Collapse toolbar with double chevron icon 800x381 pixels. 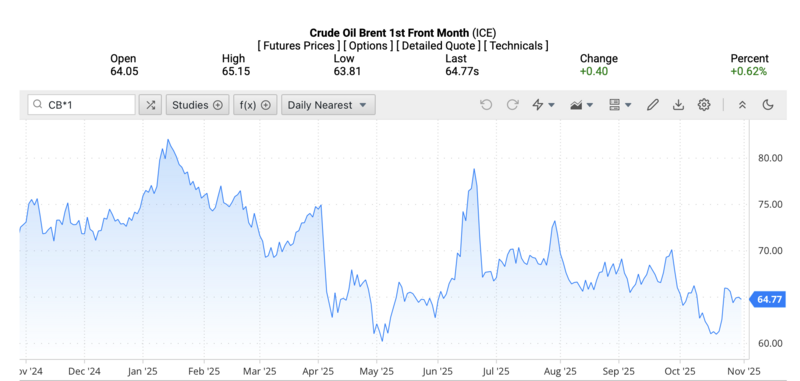pyautogui.click(x=742, y=105)
